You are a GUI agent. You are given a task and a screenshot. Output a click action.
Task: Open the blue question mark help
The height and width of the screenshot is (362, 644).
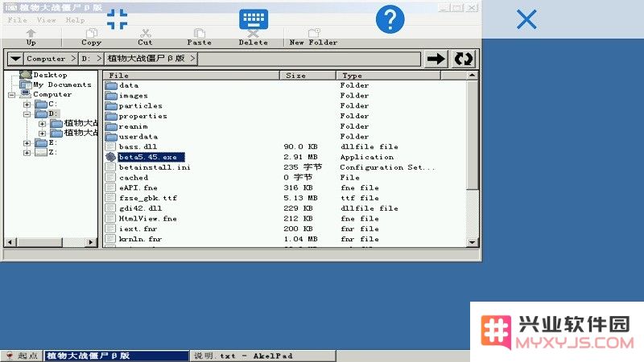click(x=390, y=19)
